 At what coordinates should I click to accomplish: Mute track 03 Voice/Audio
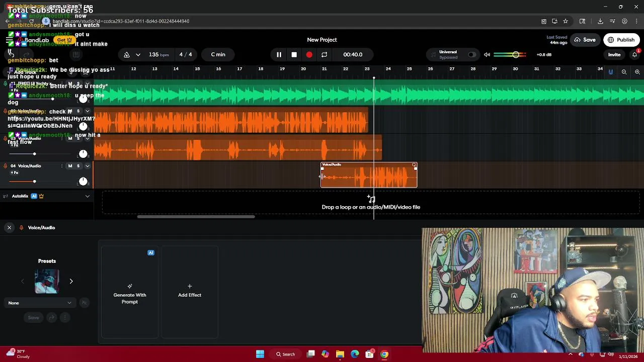(70, 138)
